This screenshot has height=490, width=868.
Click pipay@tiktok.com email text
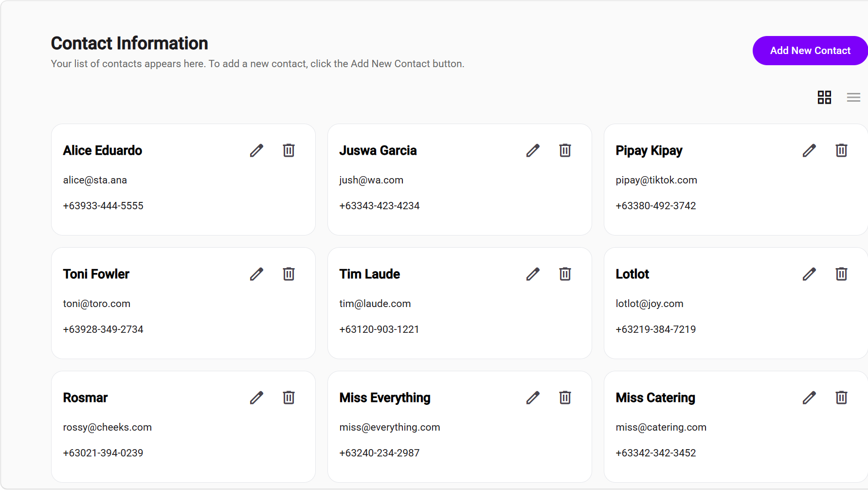(656, 180)
